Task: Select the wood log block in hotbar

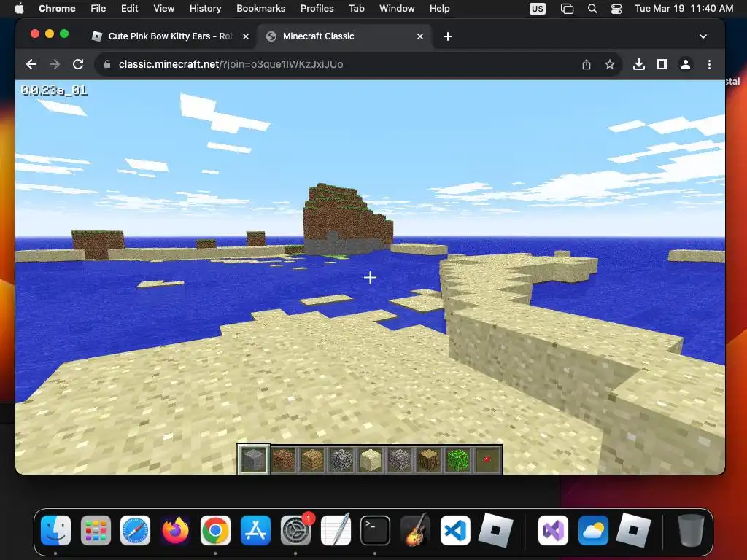Action: pyautogui.click(x=429, y=459)
